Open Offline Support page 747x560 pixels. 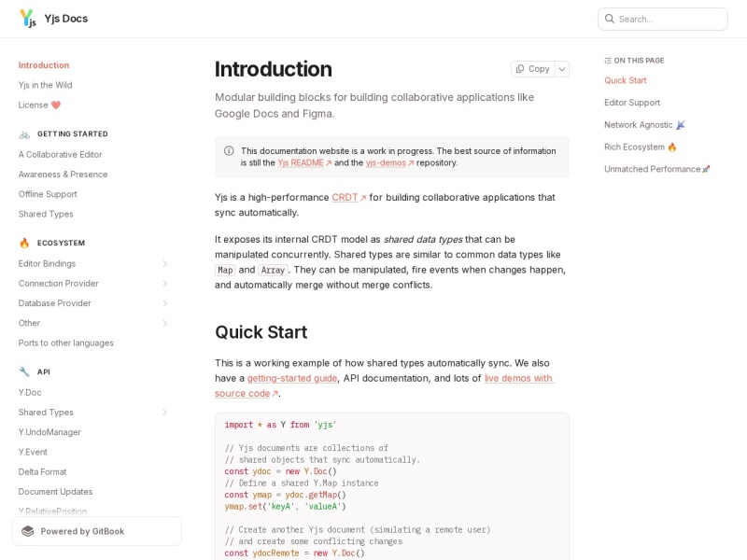pos(48,194)
